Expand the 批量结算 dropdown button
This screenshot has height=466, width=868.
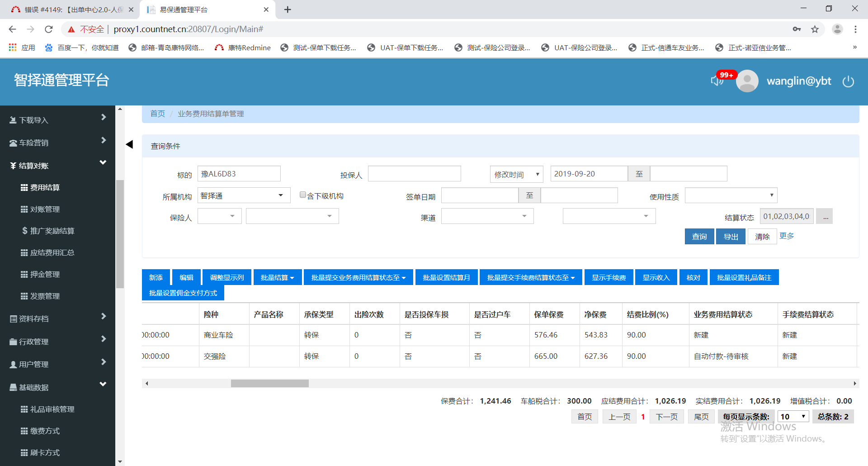point(277,277)
